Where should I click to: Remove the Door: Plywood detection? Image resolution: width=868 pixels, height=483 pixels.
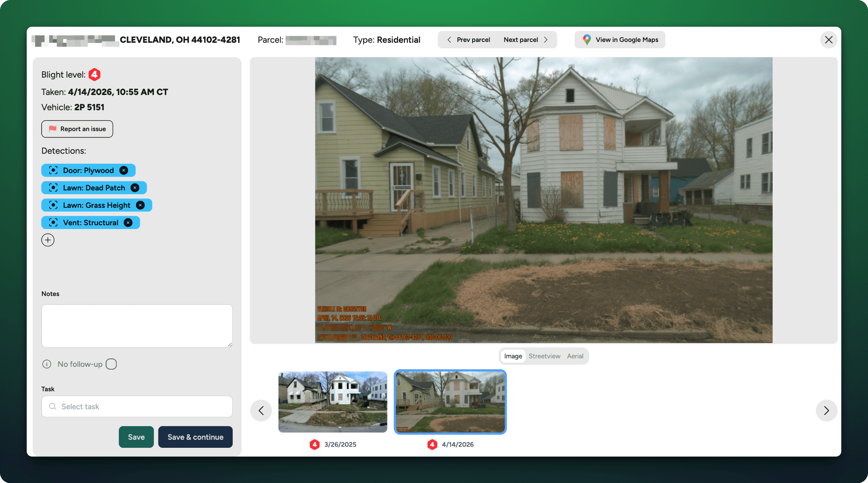click(124, 170)
